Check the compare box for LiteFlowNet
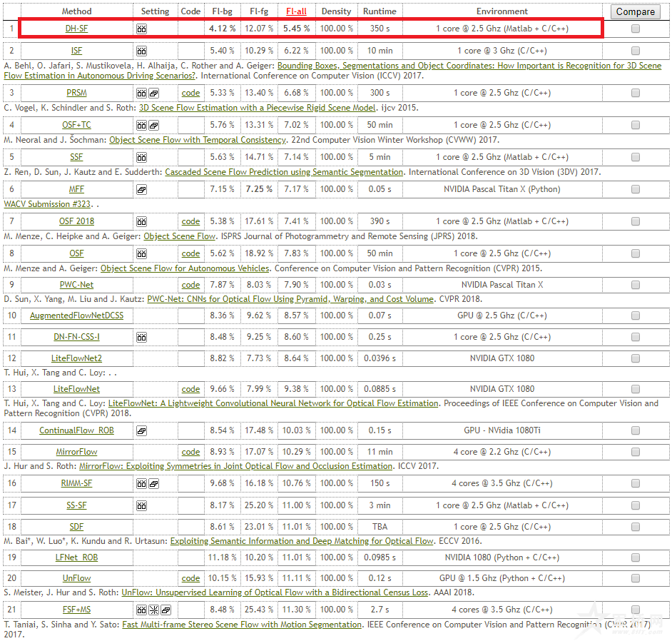Screen dimensions: 672x641 635,390
